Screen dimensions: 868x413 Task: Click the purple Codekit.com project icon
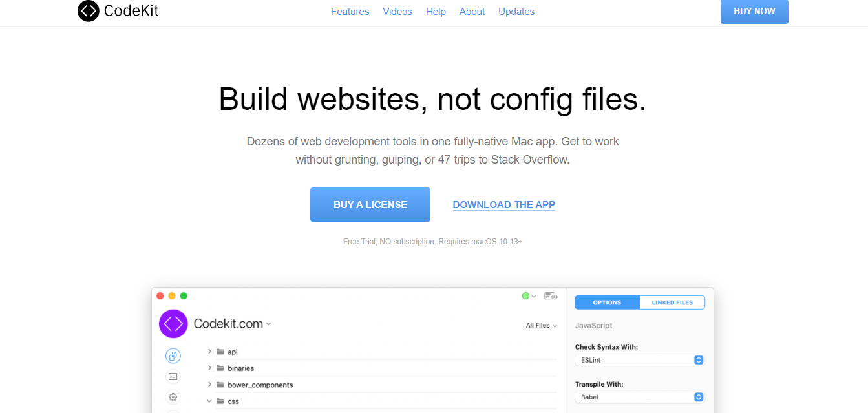(173, 324)
